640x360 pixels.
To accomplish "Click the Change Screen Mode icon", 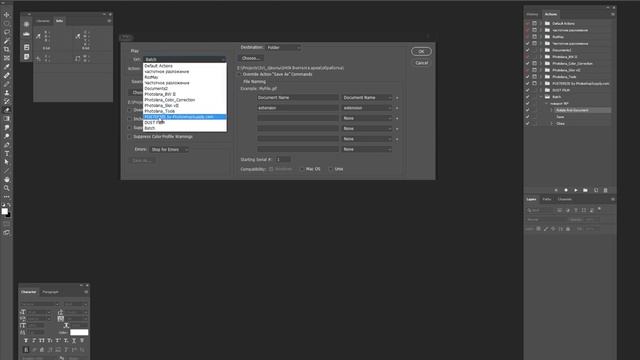I will click(7, 233).
